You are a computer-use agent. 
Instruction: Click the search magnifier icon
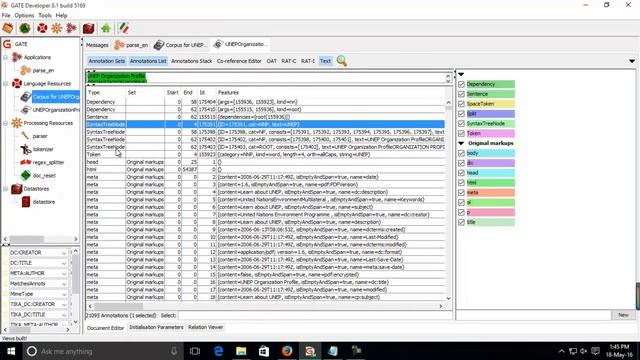[x=342, y=61]
